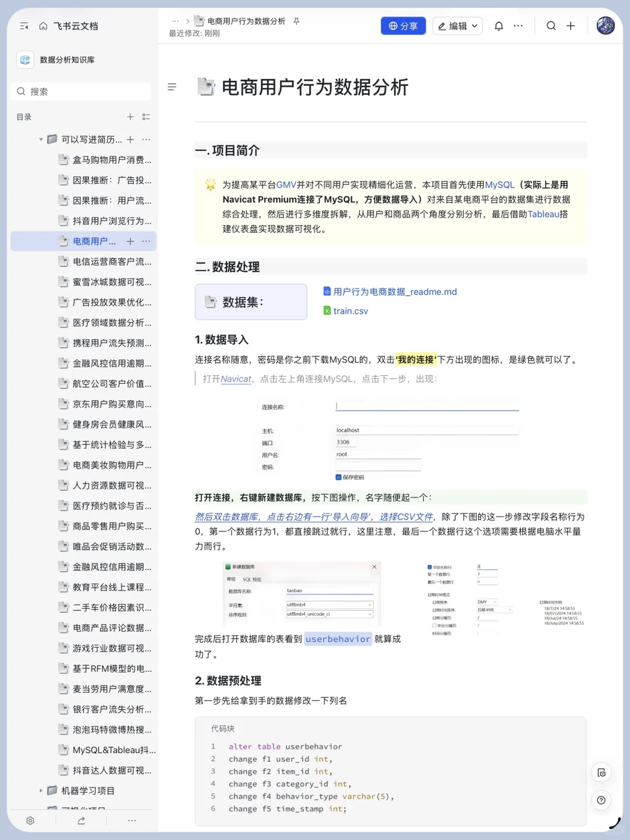Go to 飞书云文档 home icon
The width and height of the screenshot is (630, 840).
(43, 26)
